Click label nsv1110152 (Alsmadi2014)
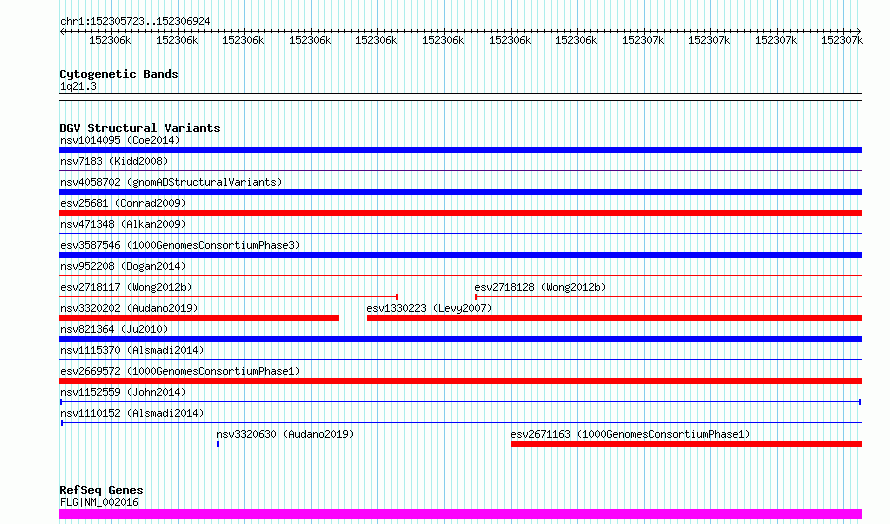 click(132, 413)
